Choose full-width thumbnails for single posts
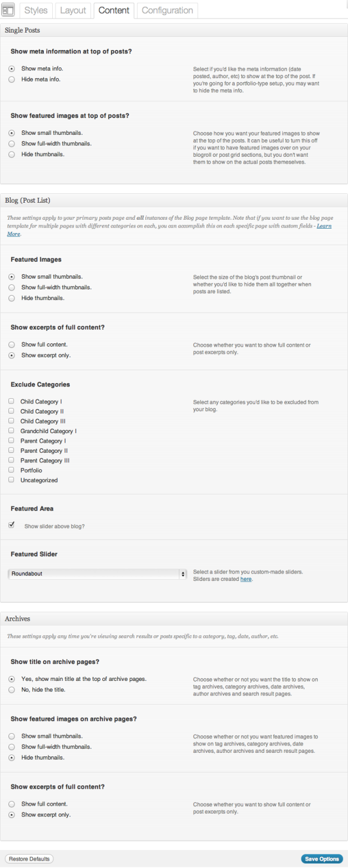Image resolution: width=348 pixels, height=868 pixels. coord(12,143)
